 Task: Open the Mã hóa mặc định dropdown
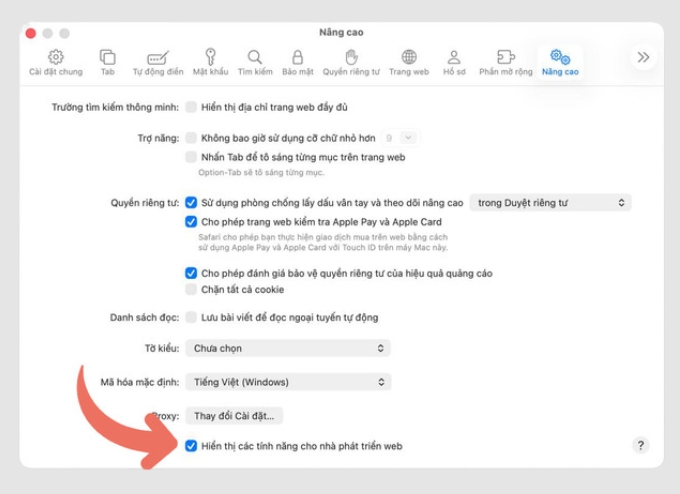[288, 382]
